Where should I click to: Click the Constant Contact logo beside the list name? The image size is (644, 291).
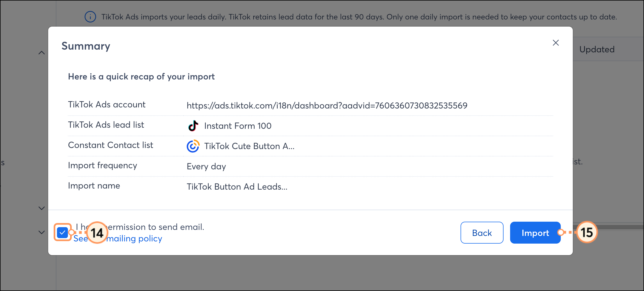[193, 146]
